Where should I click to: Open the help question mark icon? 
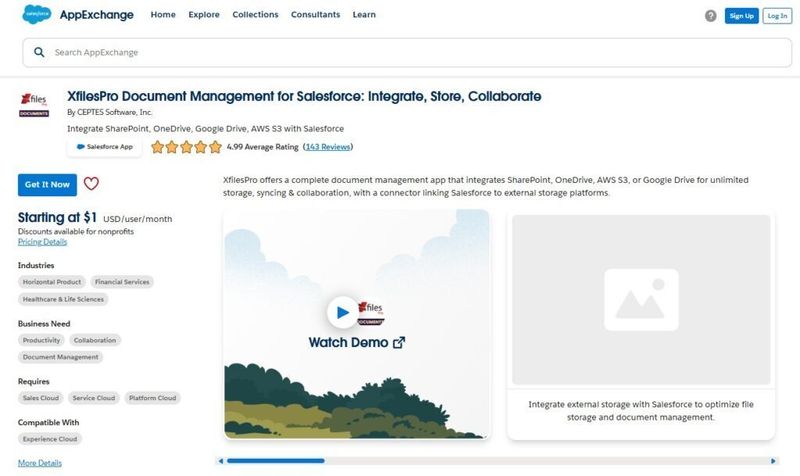coord(711,16)
